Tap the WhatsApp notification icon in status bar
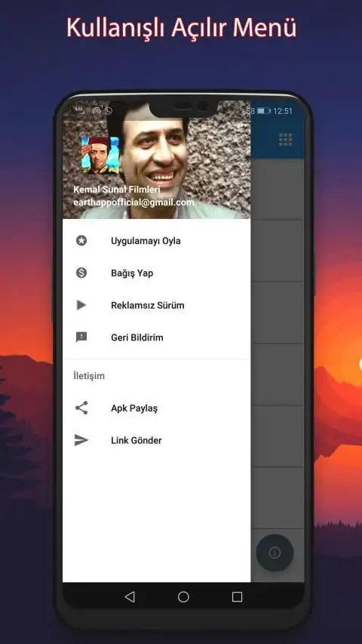 point(109,110)
